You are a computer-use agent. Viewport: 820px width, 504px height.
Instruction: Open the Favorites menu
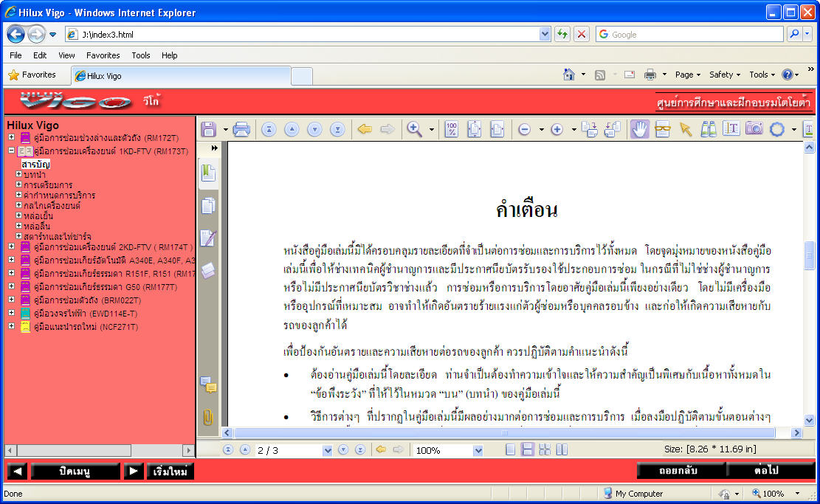tap(103, 55)
